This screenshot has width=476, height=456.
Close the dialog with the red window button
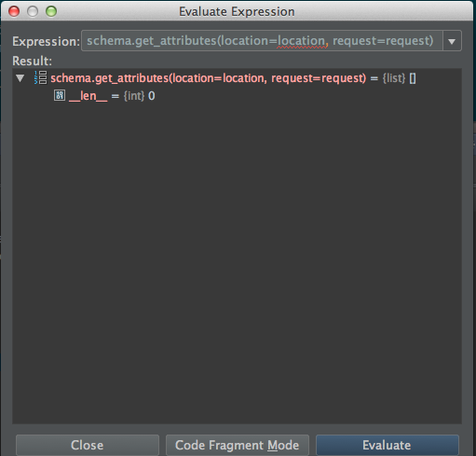coord(14,11)
